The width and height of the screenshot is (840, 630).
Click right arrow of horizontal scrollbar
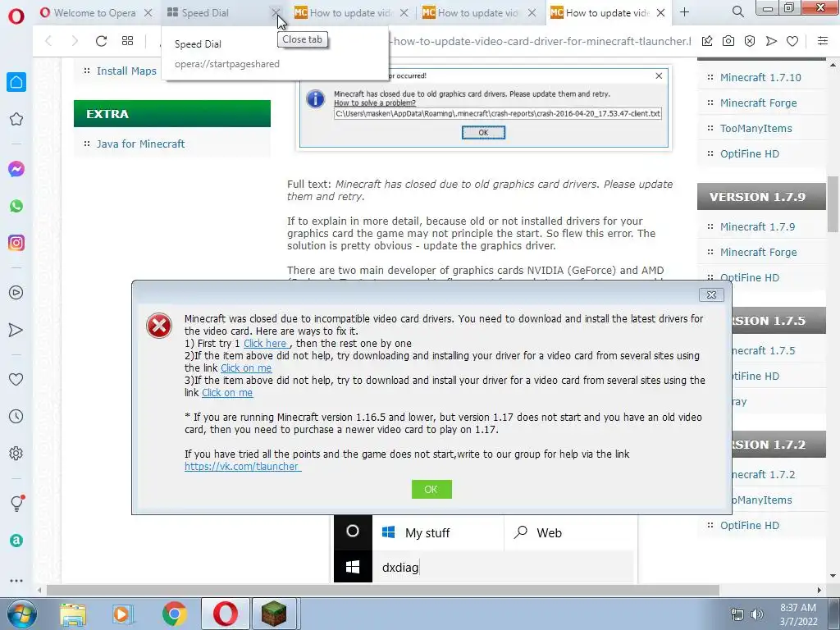pyautogui.click(x=819, y=590)
